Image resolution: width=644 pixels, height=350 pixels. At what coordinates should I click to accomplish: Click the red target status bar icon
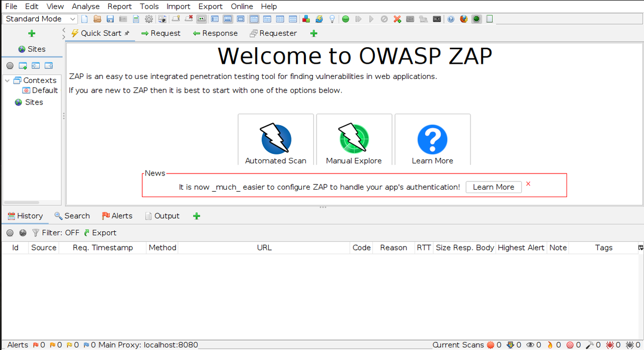coord(570,345)
